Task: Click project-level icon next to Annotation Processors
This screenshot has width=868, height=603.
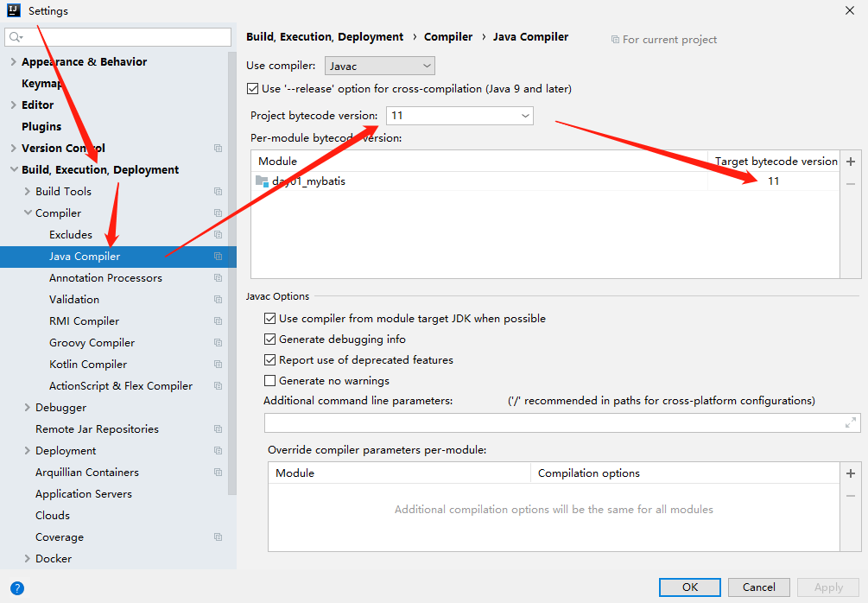Action: click(219, 278)
